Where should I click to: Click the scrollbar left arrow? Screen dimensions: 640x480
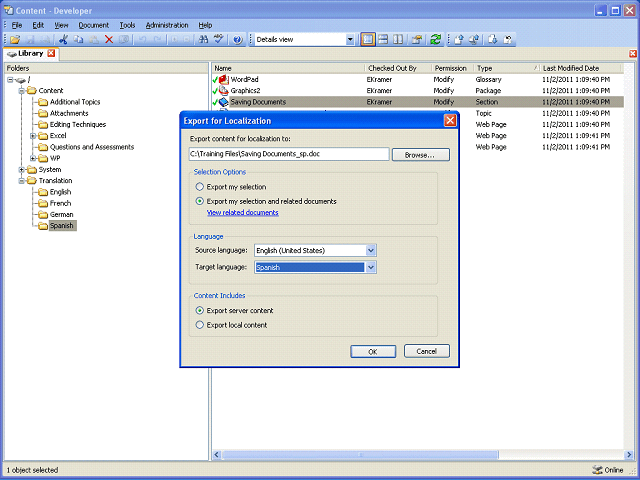point(217,454)
